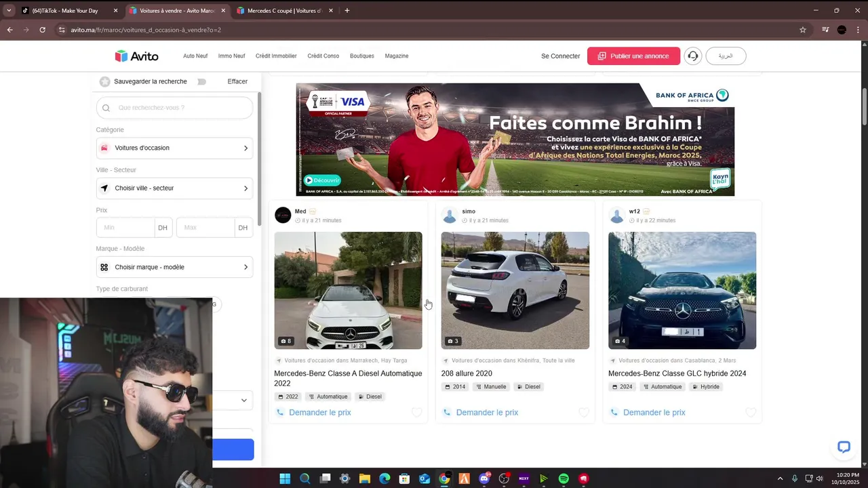Image resolution: width=868 pixels, height=488 pixels.
Task: Open Spotify from the taskbar
Action: 564,479
